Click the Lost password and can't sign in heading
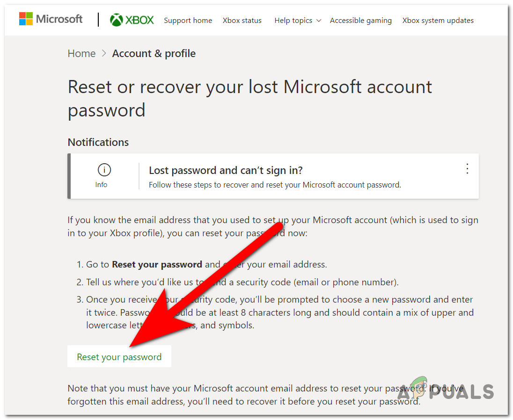The image size is (513, 420). (x=226, y=170)
